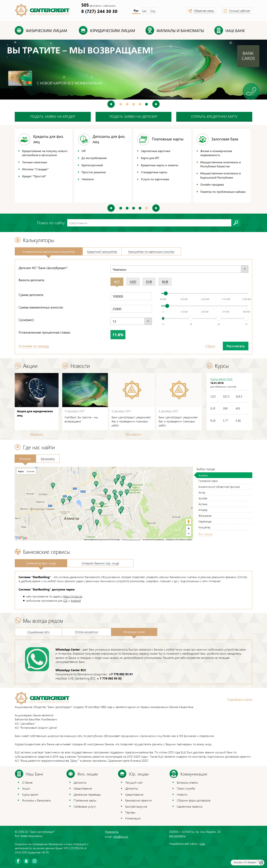267x868 pixels.
Task: Expand Все города city list
Action: pyautogui.click(x=205, y=534)
